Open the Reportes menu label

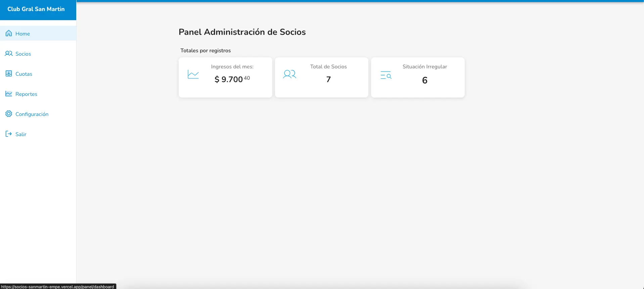26,94
